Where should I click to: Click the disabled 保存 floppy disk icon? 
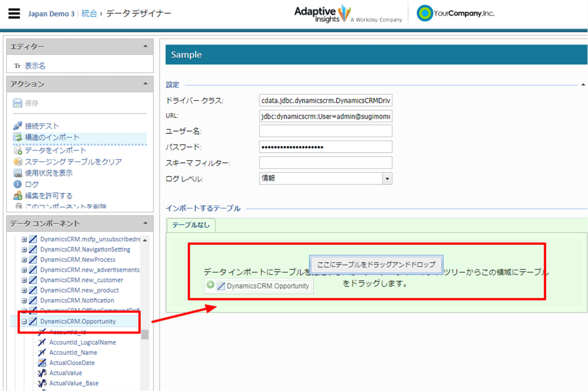18,103
